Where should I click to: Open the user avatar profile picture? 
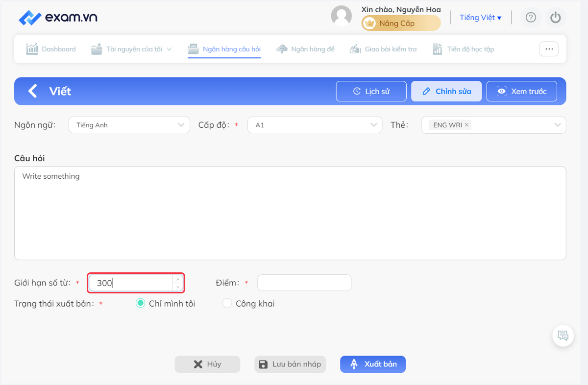(342, 16)
